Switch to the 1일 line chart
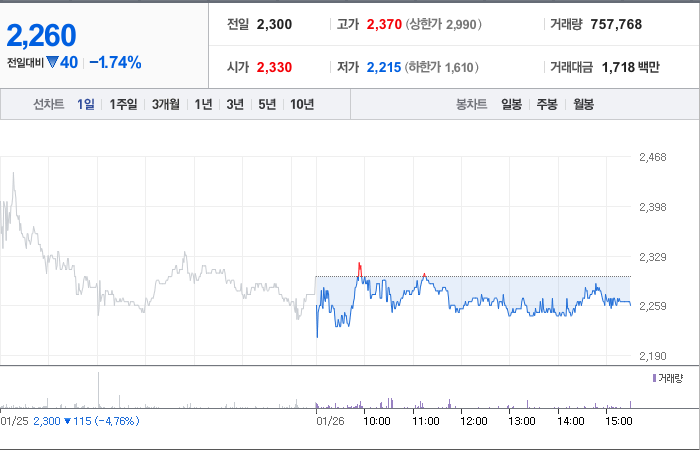 click(85, 104)
